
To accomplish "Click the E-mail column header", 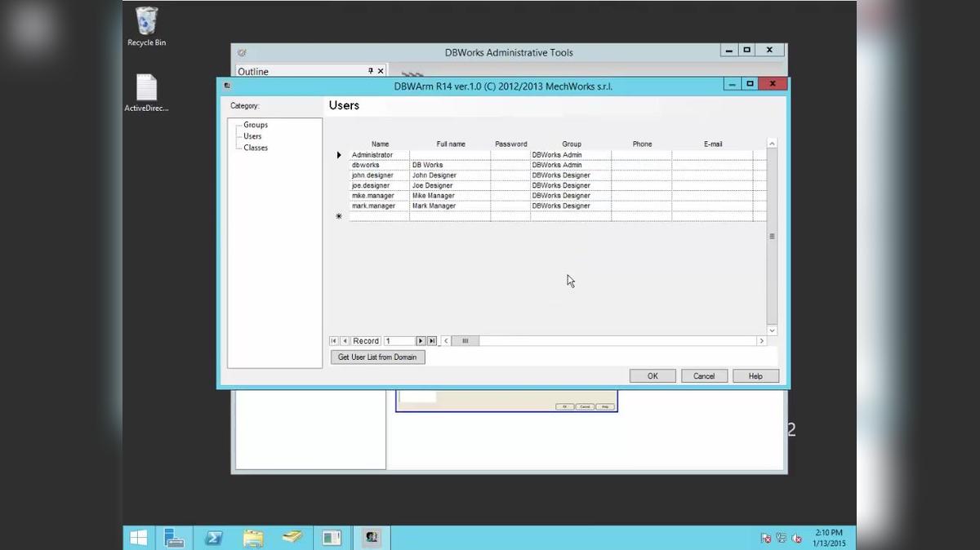I will [713, 144].
